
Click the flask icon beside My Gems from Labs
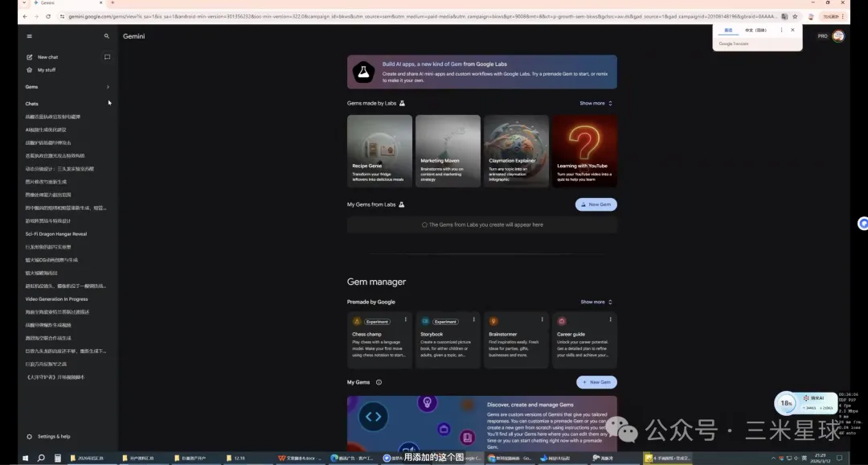tap(402, 204)
